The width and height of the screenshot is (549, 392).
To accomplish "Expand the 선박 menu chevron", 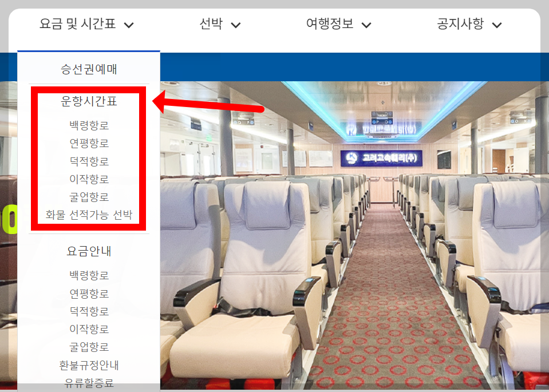I will coord(236,25).
